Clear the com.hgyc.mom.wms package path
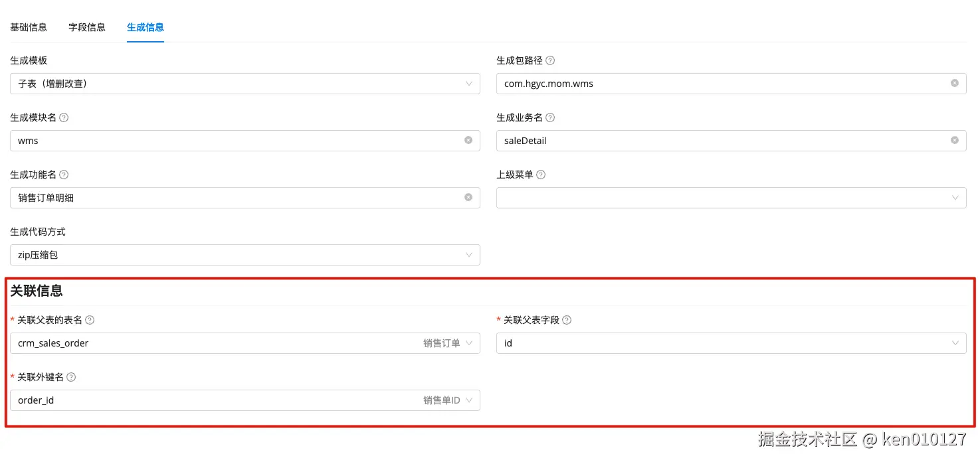This screenshot has height=462, width=980. coord(955,84)
